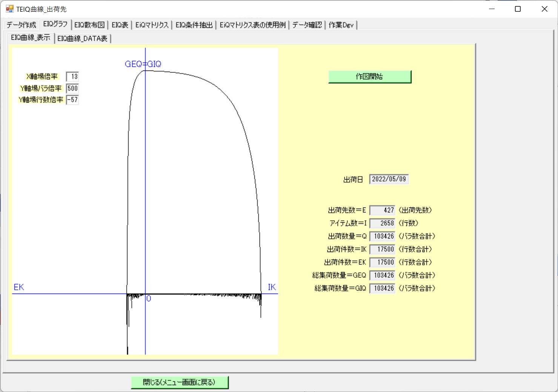Focus the Y軸場バラ倍率 field
The image size is (558, 392).
coord(72,88)
